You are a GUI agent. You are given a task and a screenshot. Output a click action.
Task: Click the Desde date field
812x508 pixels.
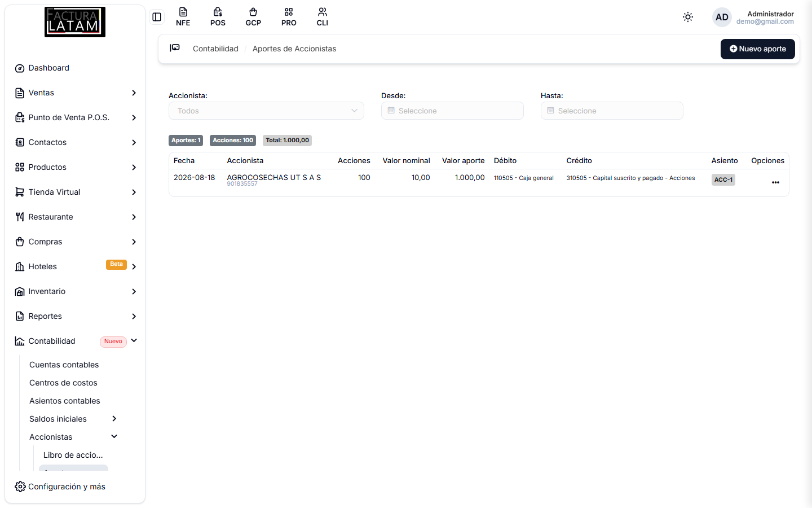452,111
